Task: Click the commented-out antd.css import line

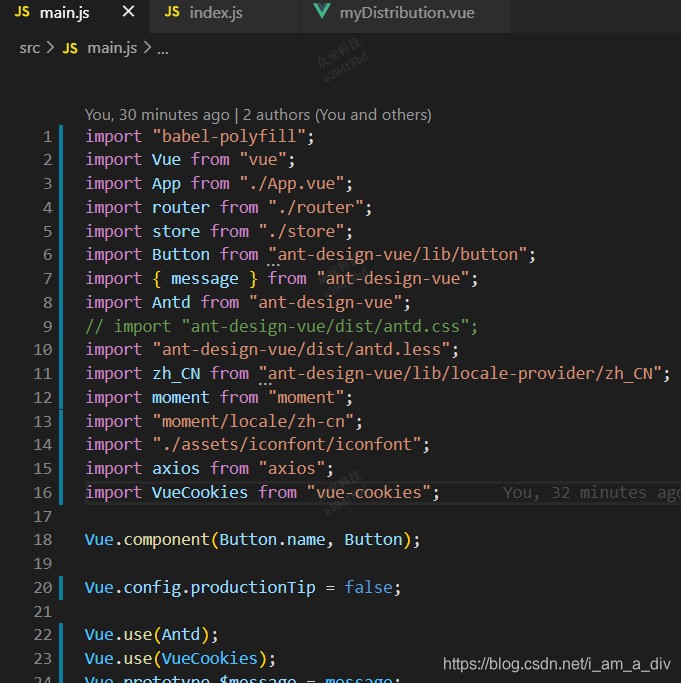Action: click(x=282, y=326)
